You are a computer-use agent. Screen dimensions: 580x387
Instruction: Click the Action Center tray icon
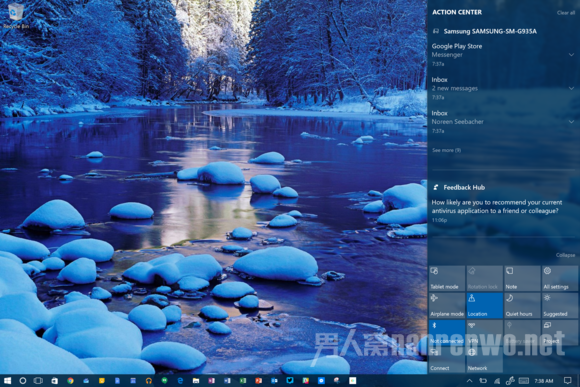[x=568, y=380]
